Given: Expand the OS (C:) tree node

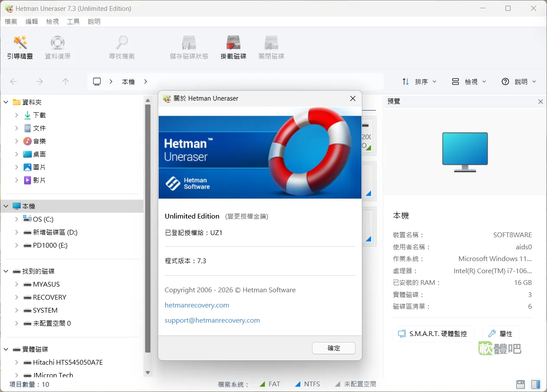Looking at the screenshot, I should pyautogui.click(x=16, y=219).
